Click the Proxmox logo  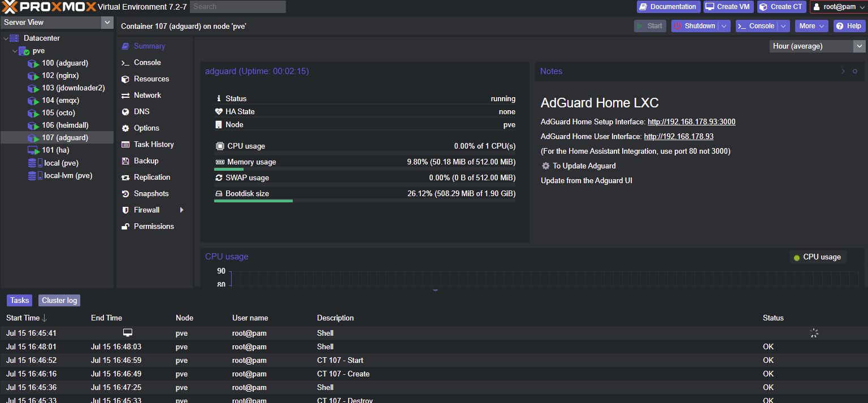tap(49, 7)
